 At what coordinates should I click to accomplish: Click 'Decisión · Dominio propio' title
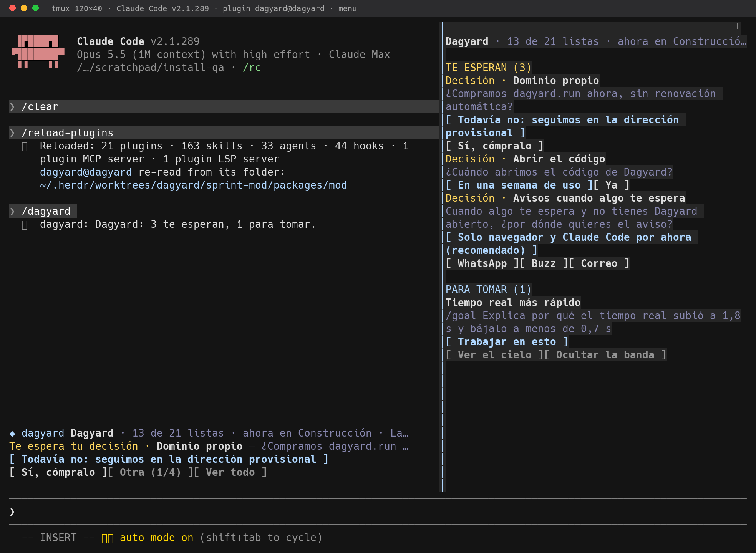click(522, 81)
